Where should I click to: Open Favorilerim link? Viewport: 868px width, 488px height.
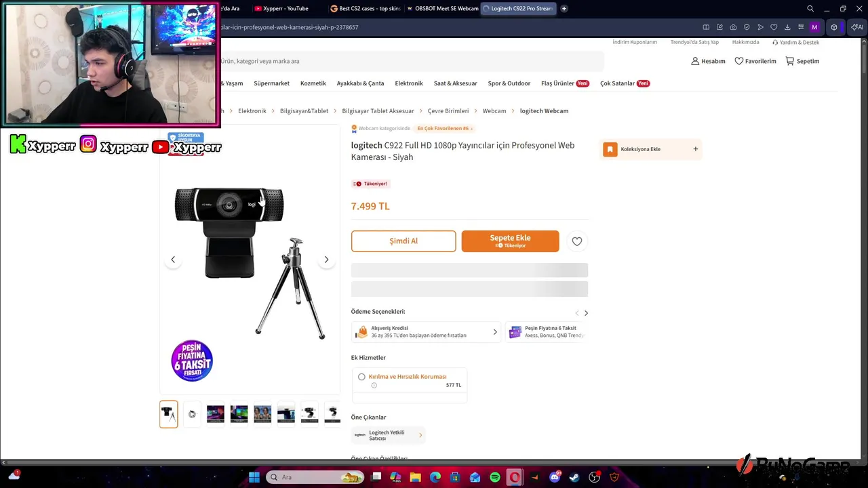pos(755,61)
